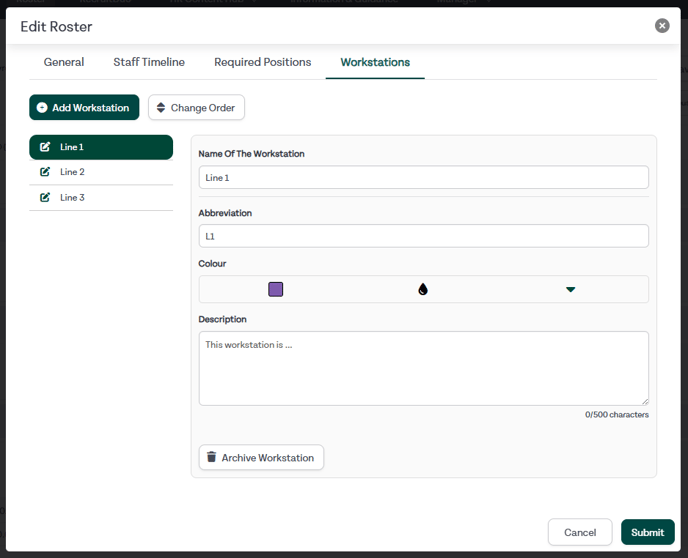Click the edit icon beside Line 2
Image resolution: width=688 pixels, height=558 pixels.
(x=45, y=172)
